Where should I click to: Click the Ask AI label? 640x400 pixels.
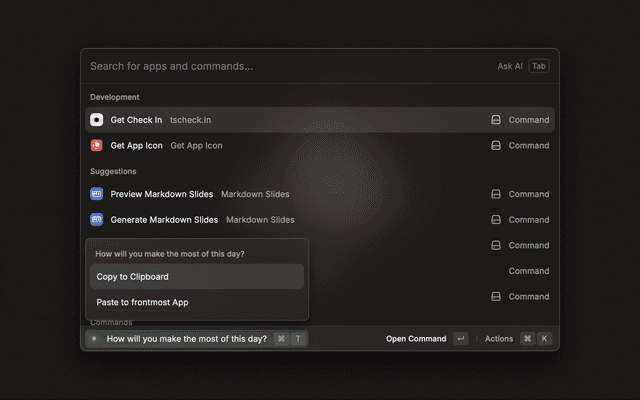(510, 66)
